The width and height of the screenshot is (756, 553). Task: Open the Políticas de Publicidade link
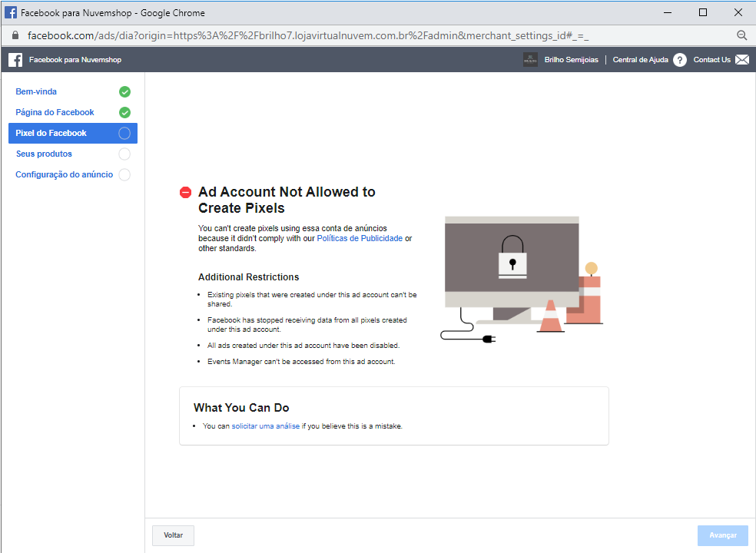pyautogui.click(x=360, y=238)
